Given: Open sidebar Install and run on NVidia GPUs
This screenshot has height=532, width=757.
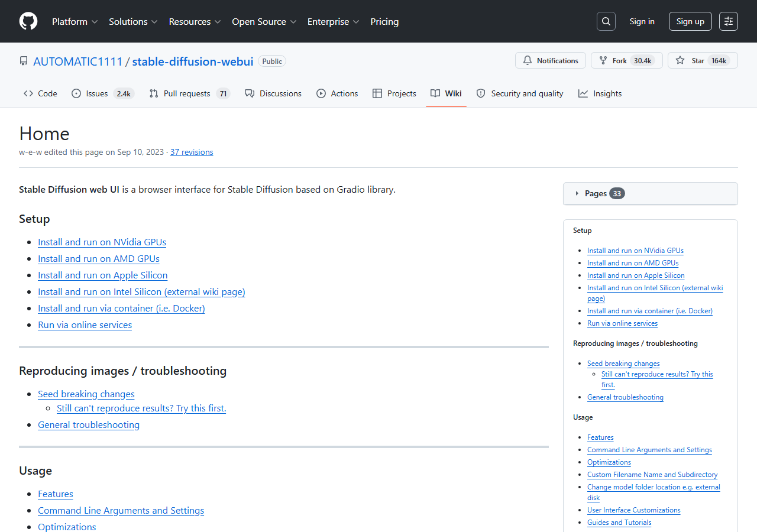Looking at the screenshot, I should tap(635, 251).
